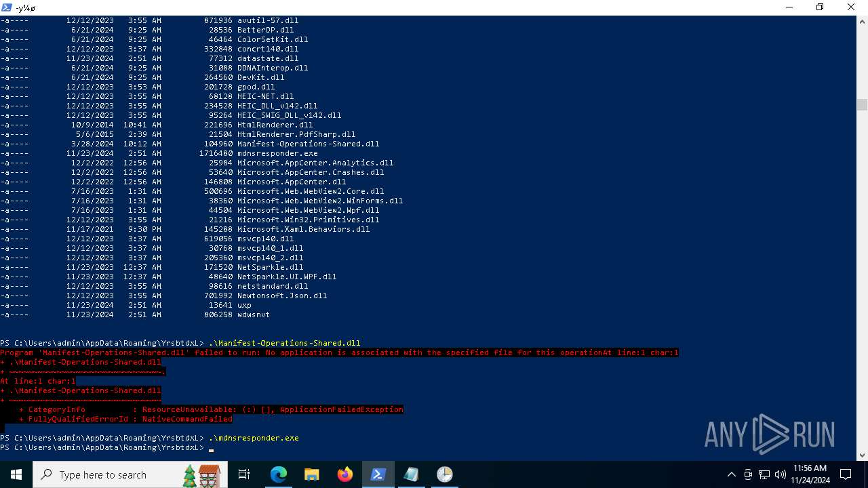Minimize the PowerShell window
The height and width of the screenshot is (488, 868).
coord(789,7)
